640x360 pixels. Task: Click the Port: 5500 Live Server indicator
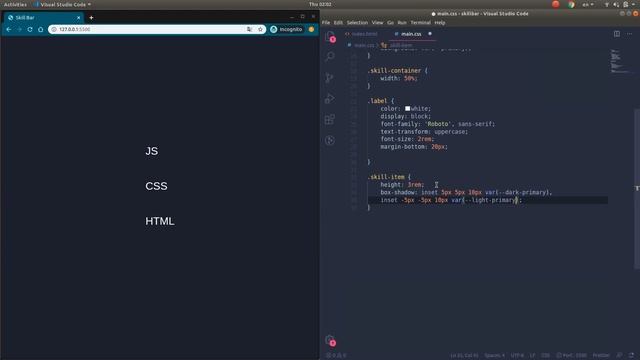coord(572,356)
